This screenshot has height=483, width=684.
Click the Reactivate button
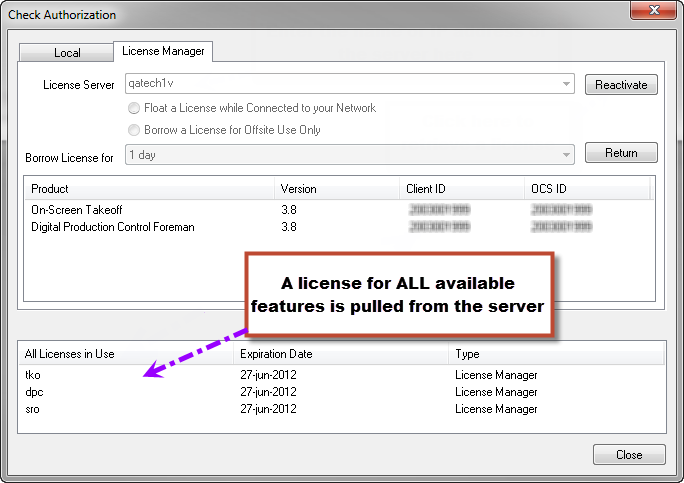click(x=621, y=84)
